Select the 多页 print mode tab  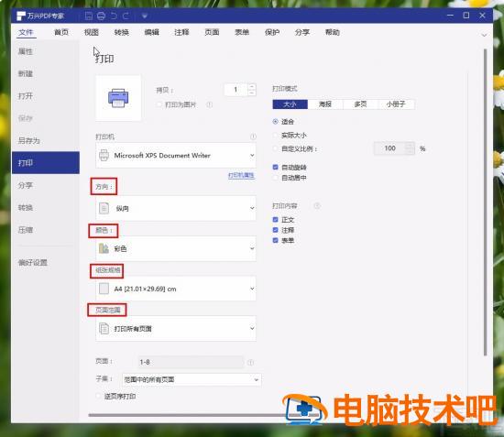[361, 104]
